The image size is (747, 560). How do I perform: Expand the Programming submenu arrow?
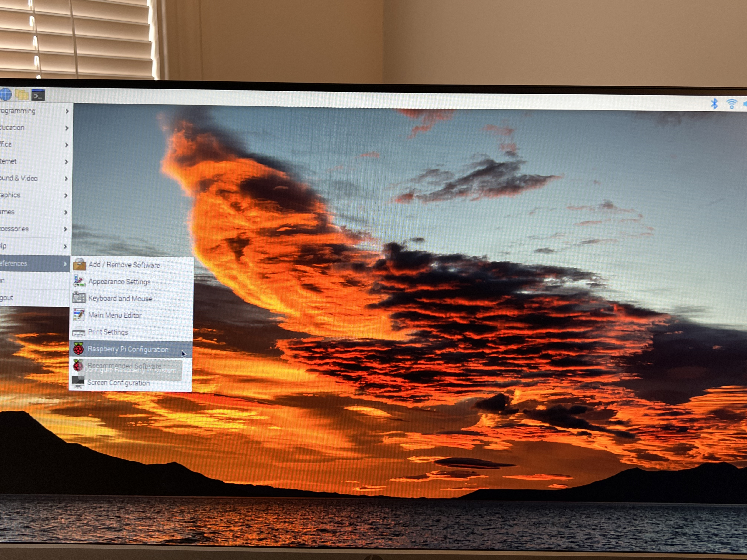click(67, 111)
